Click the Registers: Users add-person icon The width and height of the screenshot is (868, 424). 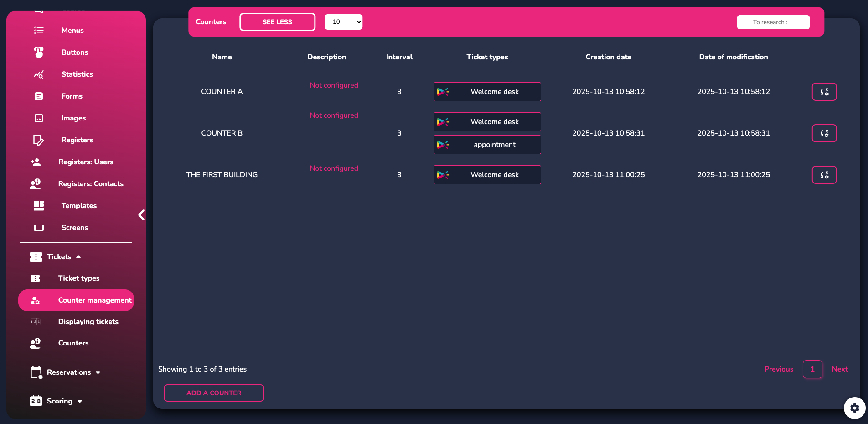(36, 162)
